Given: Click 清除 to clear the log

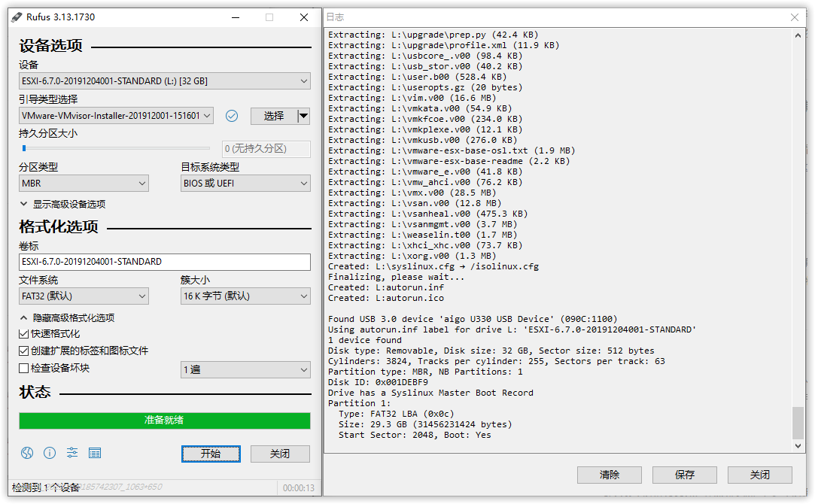Looking at the screenshot, I should pyautogui.click(x=609, y=475).
